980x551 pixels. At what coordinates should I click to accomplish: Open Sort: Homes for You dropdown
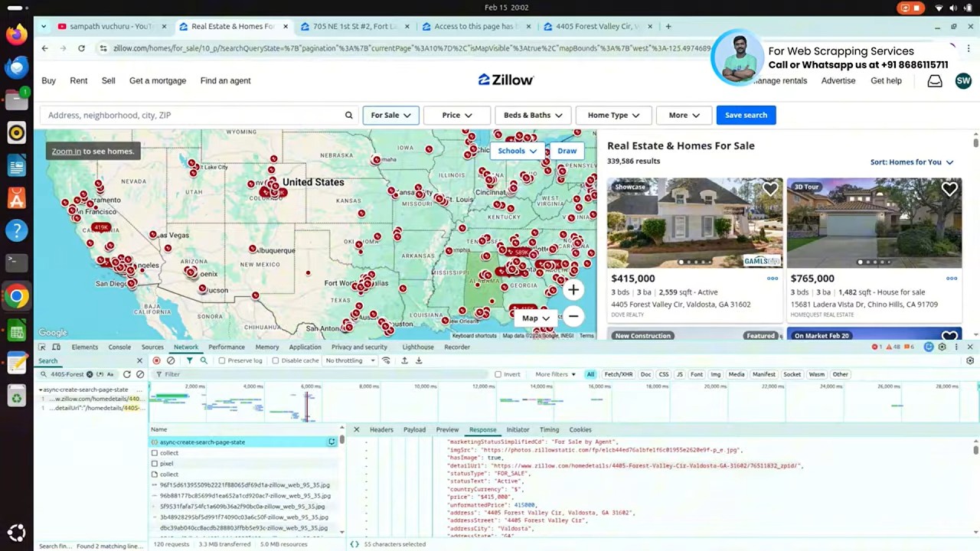[x=911, y=162]
